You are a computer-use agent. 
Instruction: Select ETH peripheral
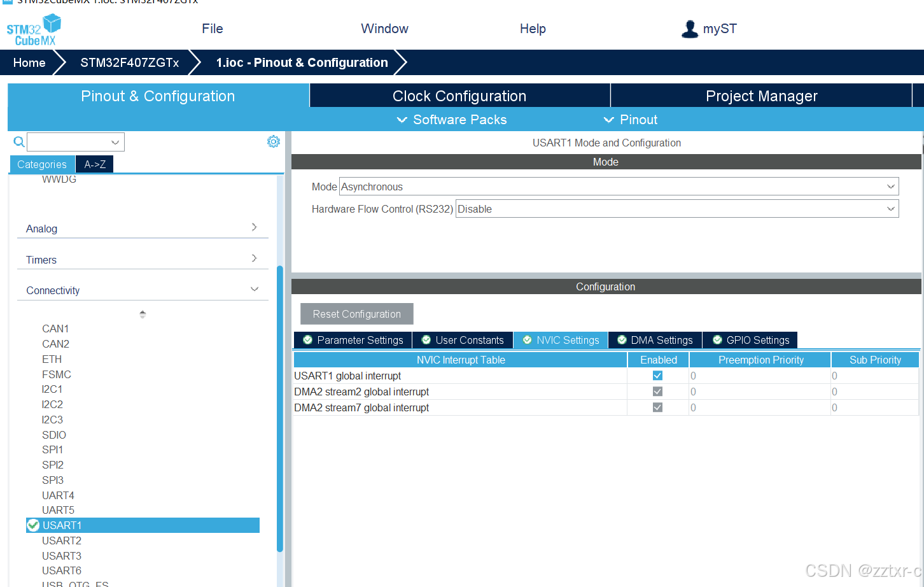(52, 359)
